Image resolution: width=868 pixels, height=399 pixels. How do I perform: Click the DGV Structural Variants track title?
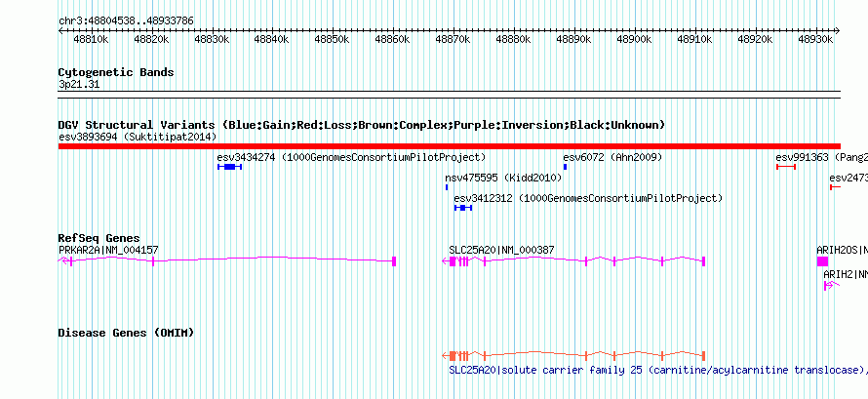[362, 125]
